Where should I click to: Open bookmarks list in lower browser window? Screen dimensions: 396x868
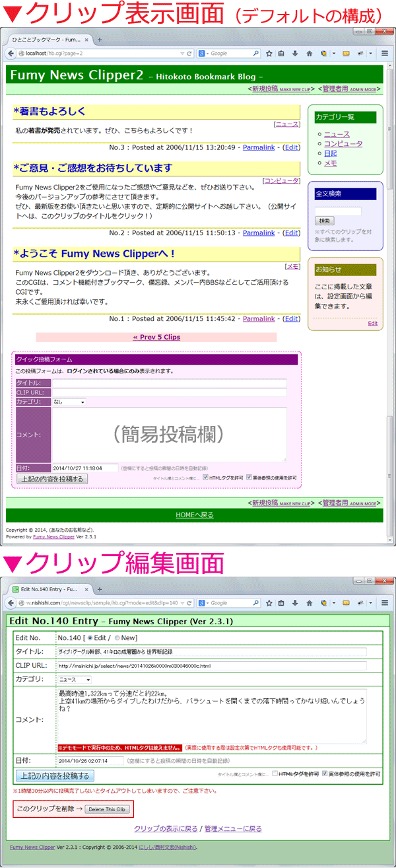[x=282, y=602]
